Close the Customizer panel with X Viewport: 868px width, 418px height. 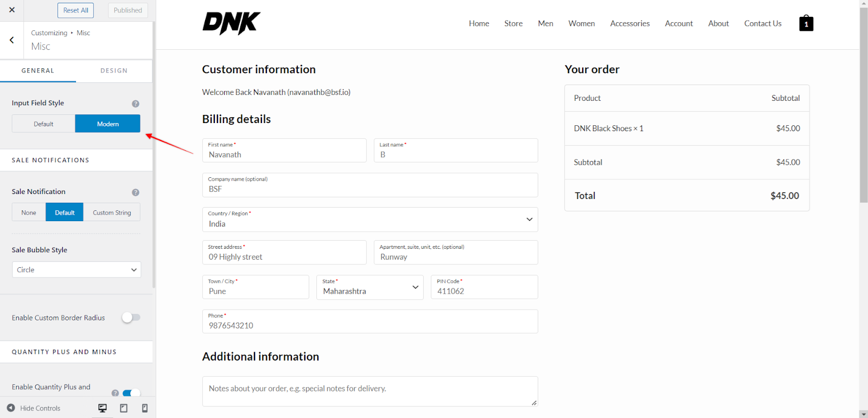(12, 10)
